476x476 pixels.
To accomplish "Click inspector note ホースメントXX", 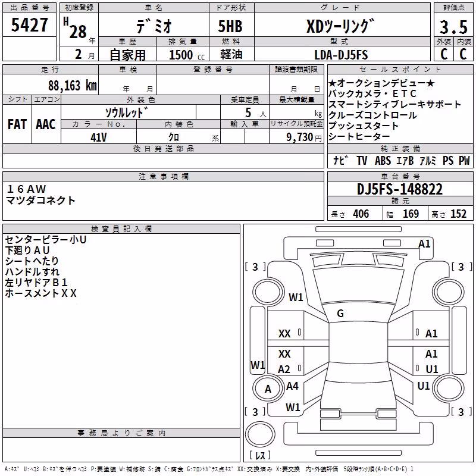I will pos(40,293).
